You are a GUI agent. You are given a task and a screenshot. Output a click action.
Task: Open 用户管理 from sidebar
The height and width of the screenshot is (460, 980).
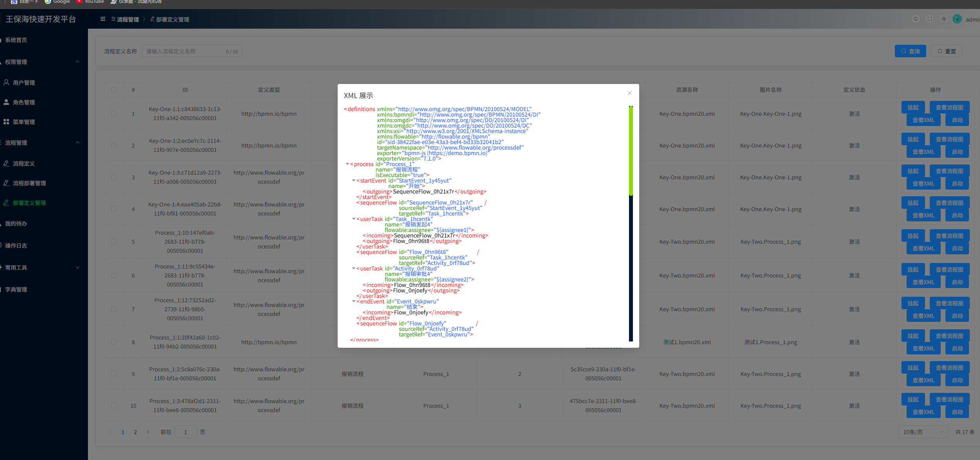[x=24, y=83]
